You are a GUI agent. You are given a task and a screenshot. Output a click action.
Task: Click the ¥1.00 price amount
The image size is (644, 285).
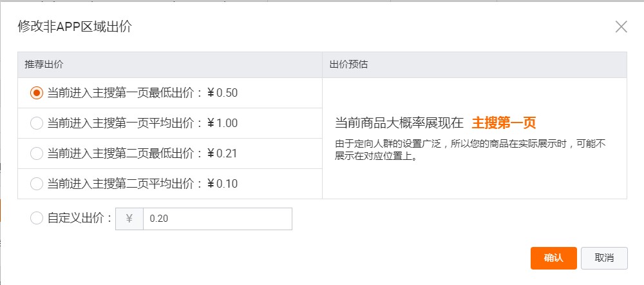pyautogui.click(x=223, y=123)
